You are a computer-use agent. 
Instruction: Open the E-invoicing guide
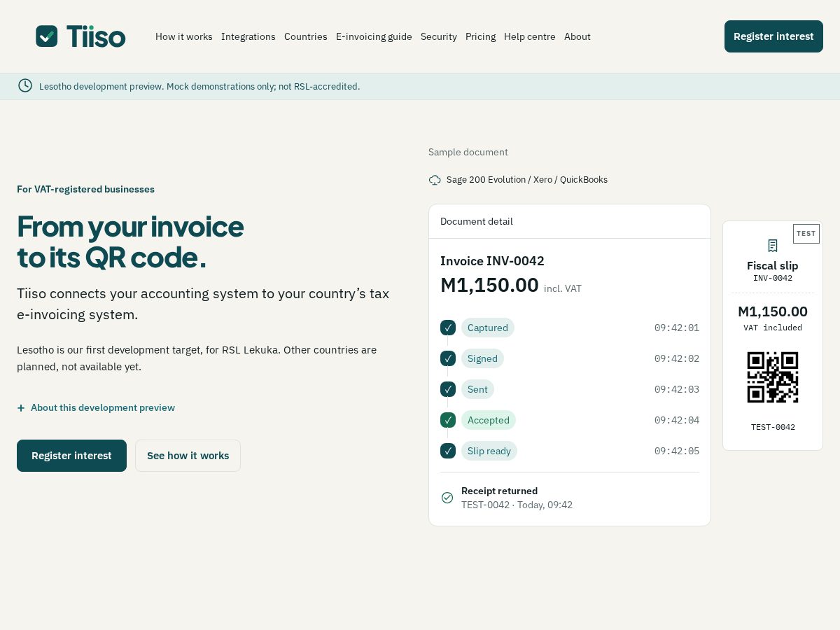374,36
